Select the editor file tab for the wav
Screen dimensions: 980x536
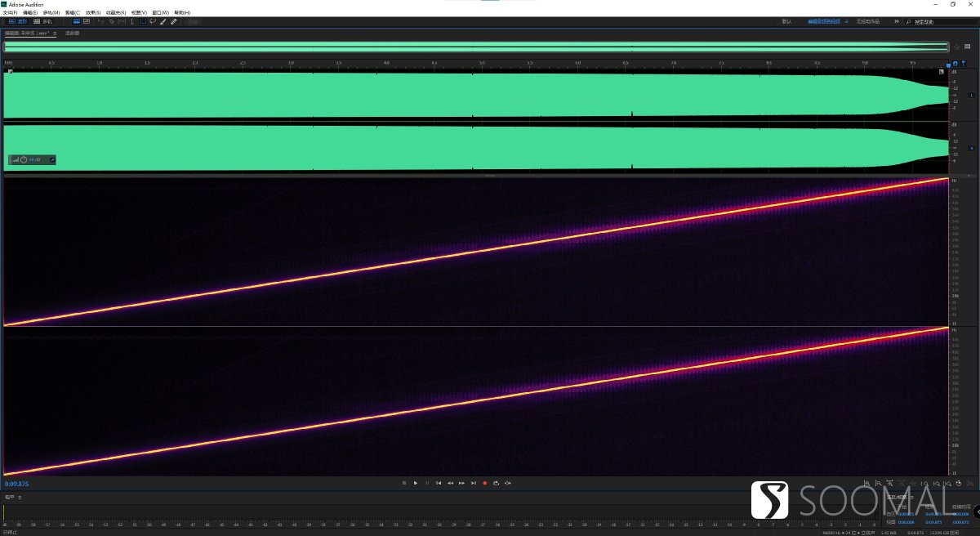pos(27,33)
